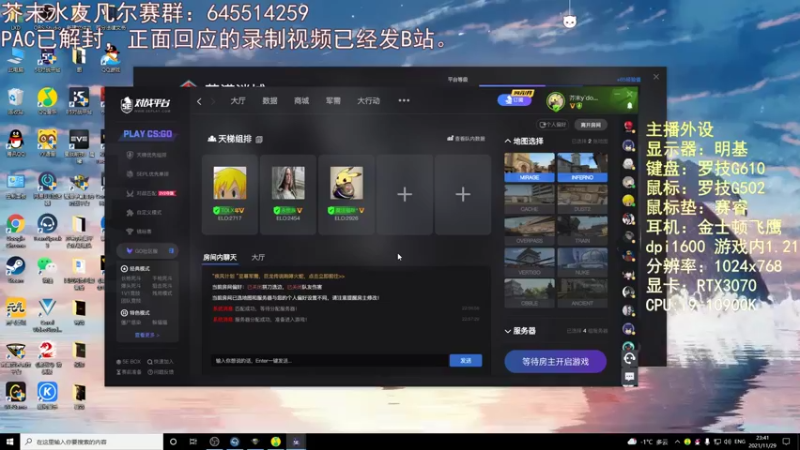Screen dimensions: 800x450
Task: Toggle the OVERPASS map selection
Action: tap(529, 231)
